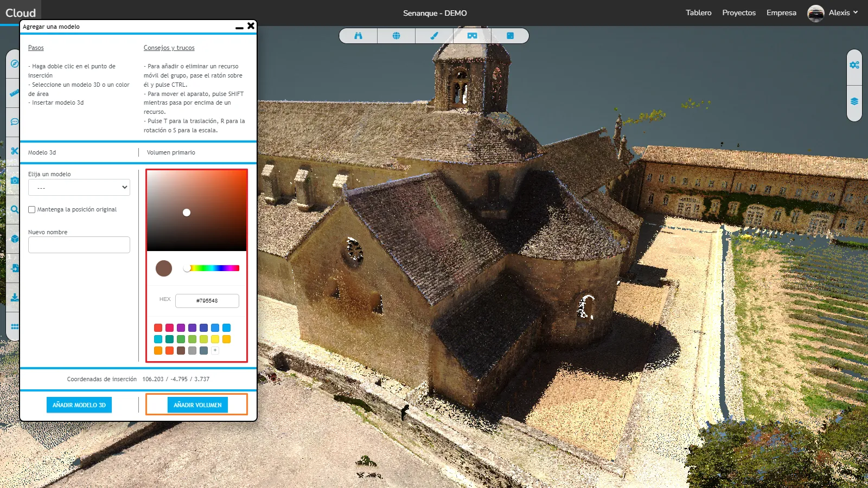The image size is (868, 488).
Task: Check Mantenga la posición original
Action: click(x=32, y=209)
